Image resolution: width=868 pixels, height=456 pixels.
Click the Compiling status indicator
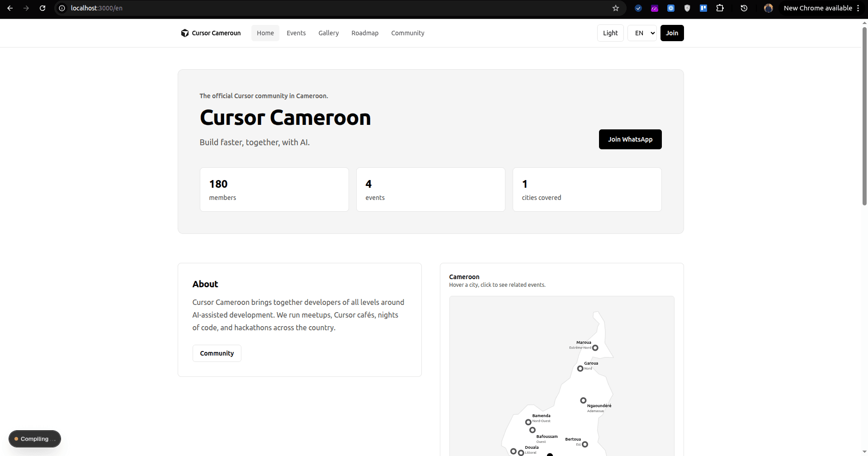35,439
